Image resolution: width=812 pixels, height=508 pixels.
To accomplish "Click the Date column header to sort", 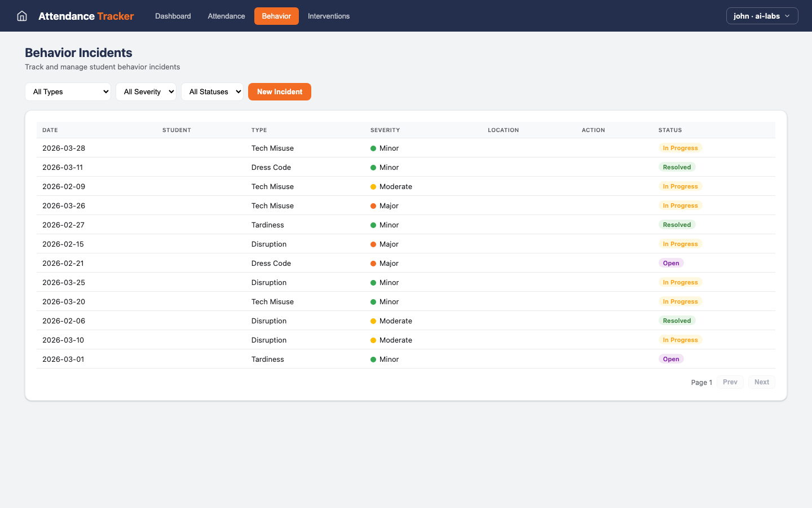I will pyautogui.click(x=50, y=130).
